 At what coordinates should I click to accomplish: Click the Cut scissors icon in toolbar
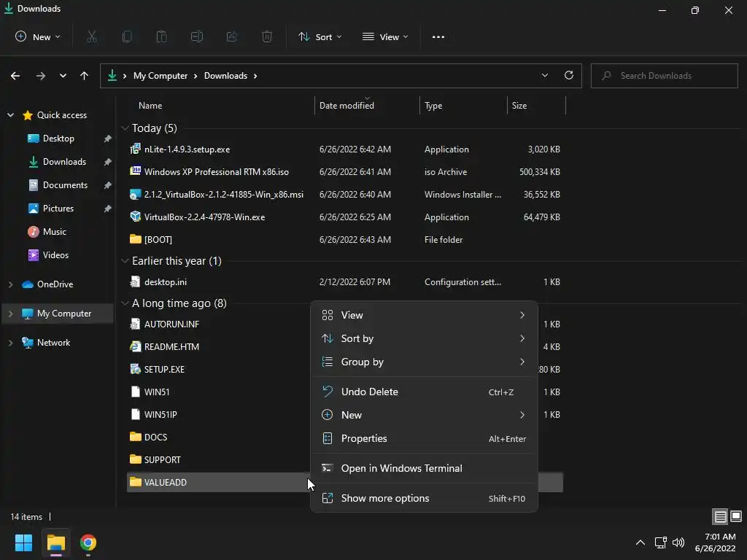point(92,36)
